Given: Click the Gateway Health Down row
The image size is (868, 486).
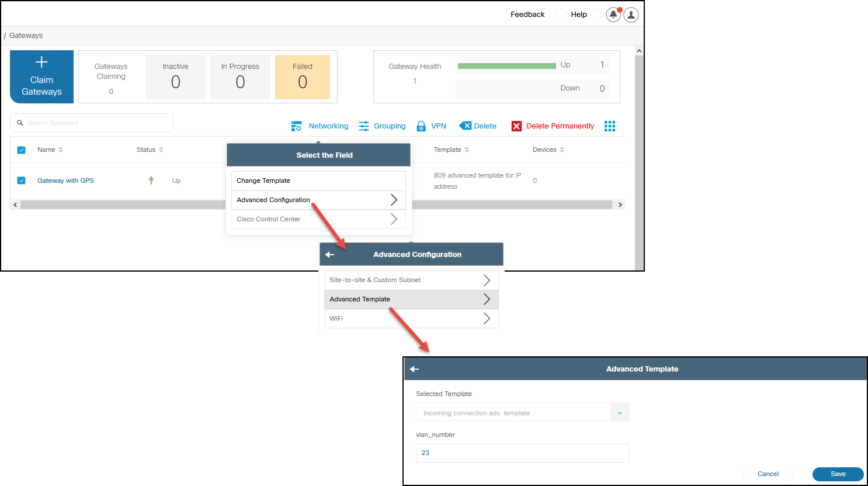Looking at the screenshot, I should pyautogui.click(x=532, y=89).
